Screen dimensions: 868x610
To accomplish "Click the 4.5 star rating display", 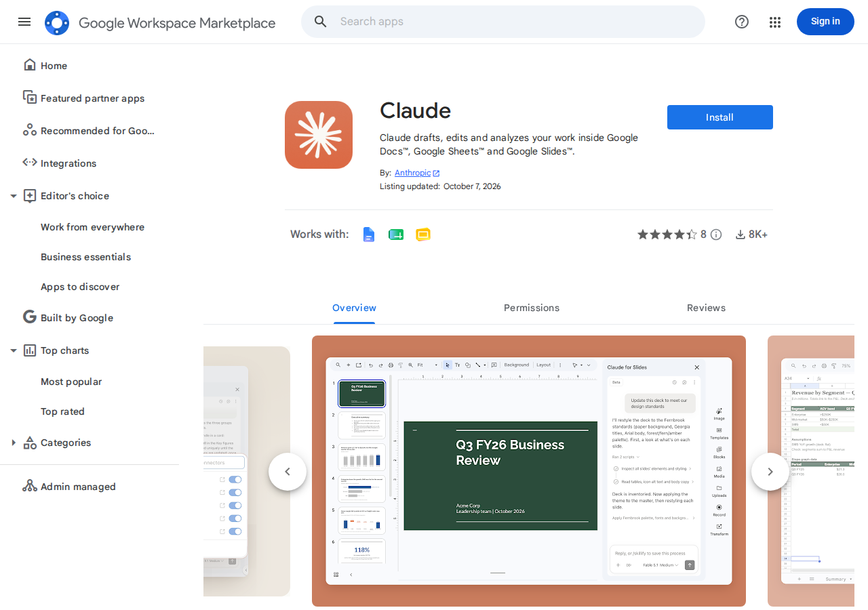I will point(667,235).
